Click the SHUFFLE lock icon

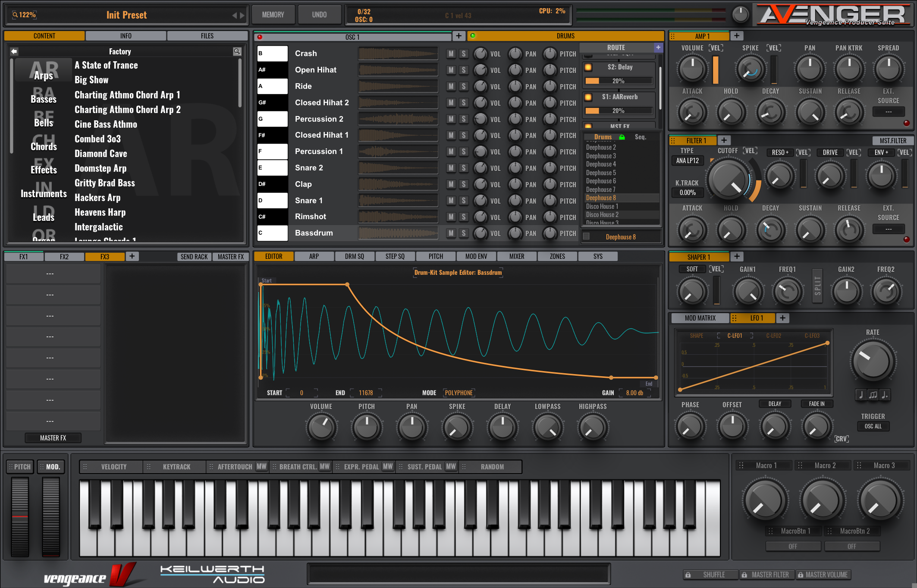coord(688,575)
